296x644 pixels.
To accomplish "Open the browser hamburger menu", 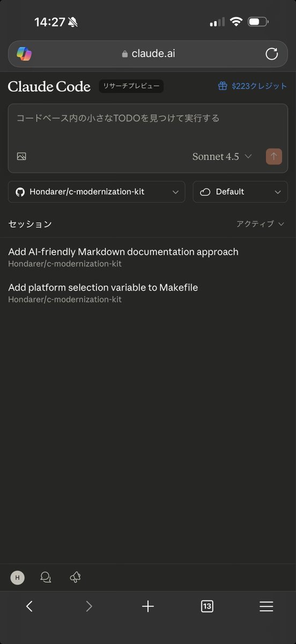I will (267, 606).
